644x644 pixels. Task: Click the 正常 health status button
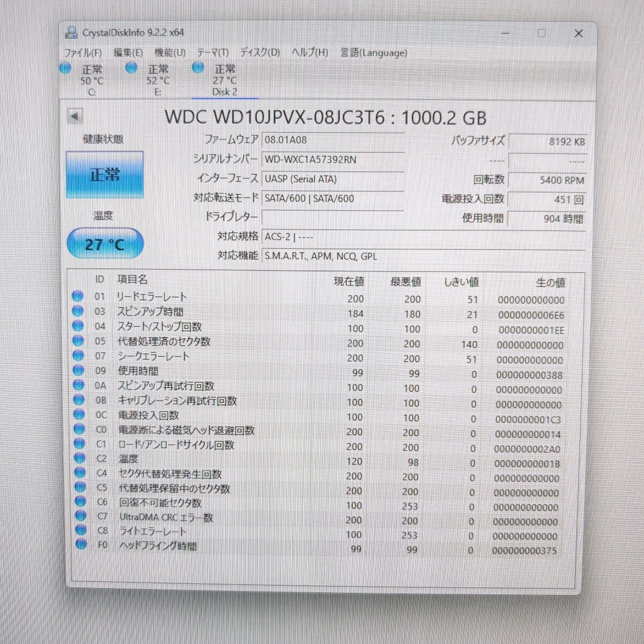(x=105, y=175)
